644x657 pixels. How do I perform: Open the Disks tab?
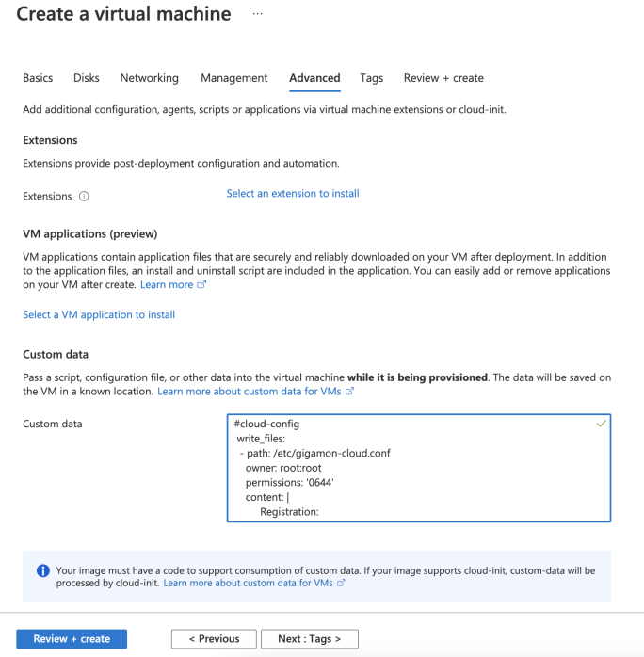pos(87,78)
